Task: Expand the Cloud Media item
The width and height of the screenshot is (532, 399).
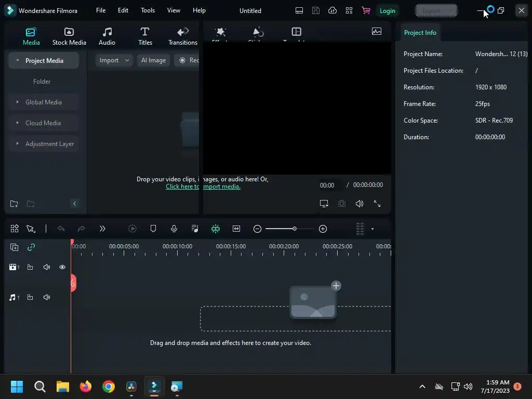Action: click(x=17, y=123)
